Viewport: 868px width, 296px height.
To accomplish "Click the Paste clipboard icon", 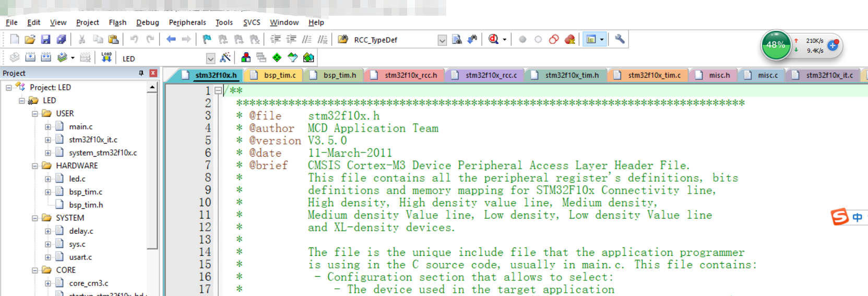I will pyautogui.click(x=113, y=39).
